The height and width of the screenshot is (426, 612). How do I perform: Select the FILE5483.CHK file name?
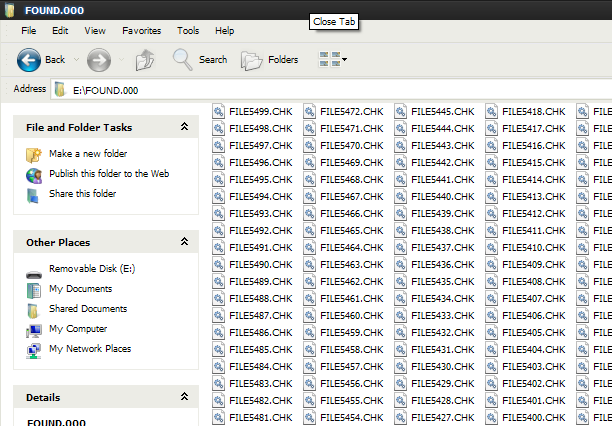261,384
